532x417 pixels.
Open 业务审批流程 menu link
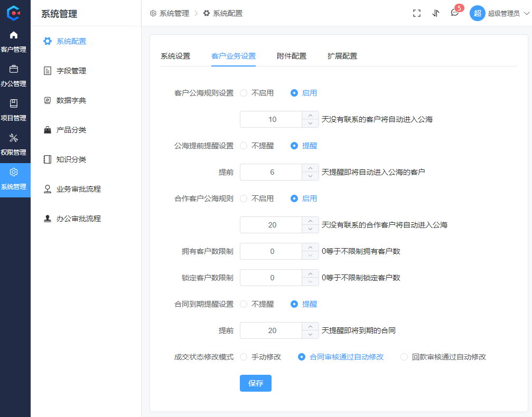[x=78, y=189]
